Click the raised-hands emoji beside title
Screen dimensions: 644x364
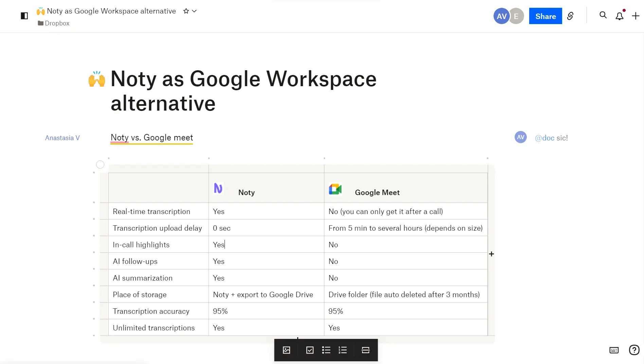click(97, 79)
